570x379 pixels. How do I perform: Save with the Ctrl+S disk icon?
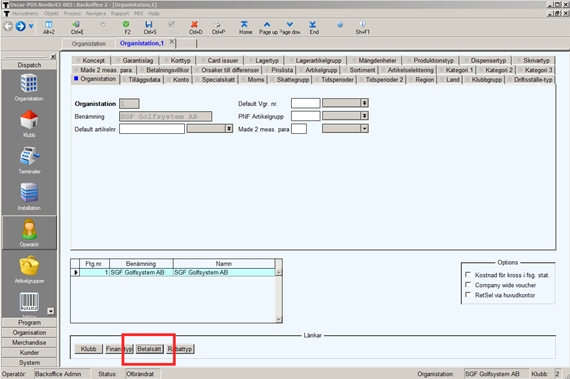tap(149, 25)
